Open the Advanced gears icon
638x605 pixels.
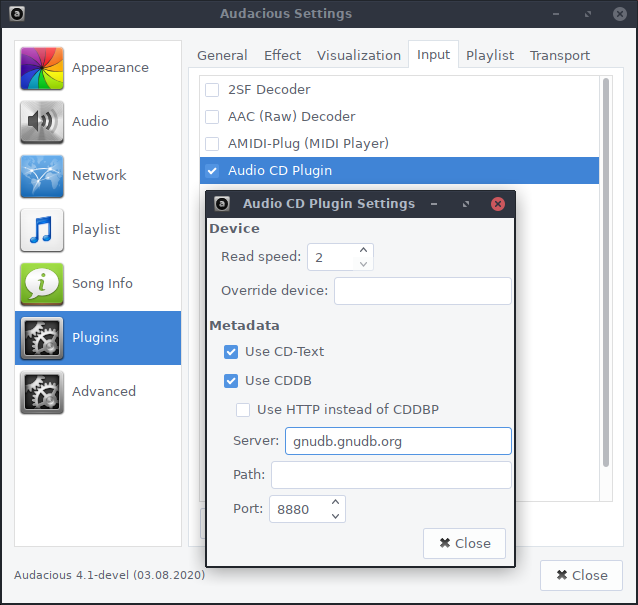[42, 392]
